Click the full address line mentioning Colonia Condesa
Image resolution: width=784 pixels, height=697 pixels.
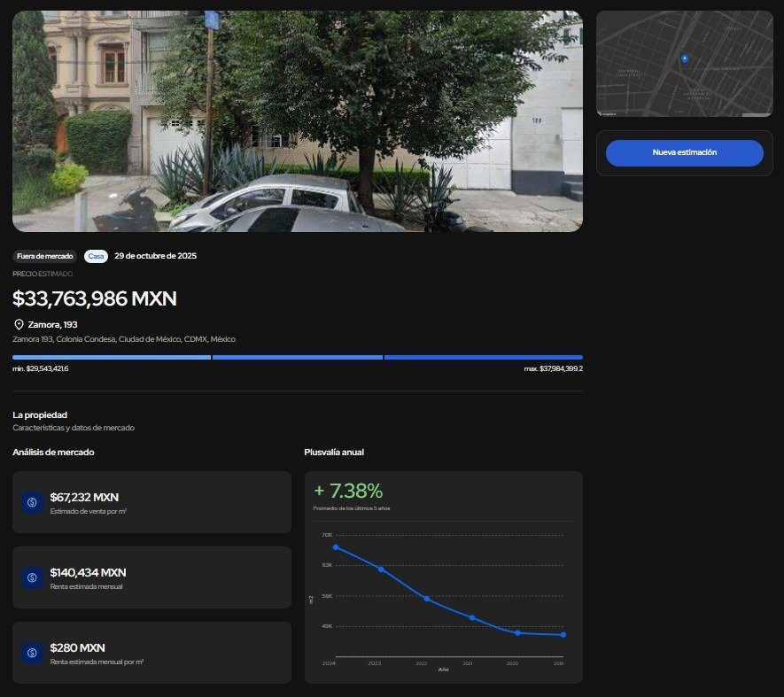(124, 339)
